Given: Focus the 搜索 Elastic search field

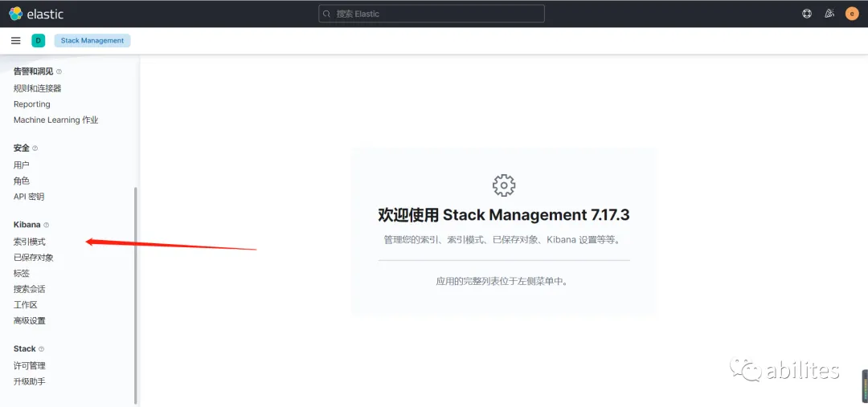Looking at the screenshot, I should click(432, 14).
